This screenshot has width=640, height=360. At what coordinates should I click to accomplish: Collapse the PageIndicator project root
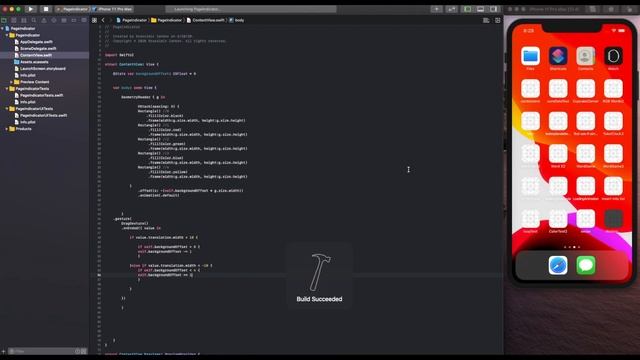pyautogui.click(x=2, y=29)
